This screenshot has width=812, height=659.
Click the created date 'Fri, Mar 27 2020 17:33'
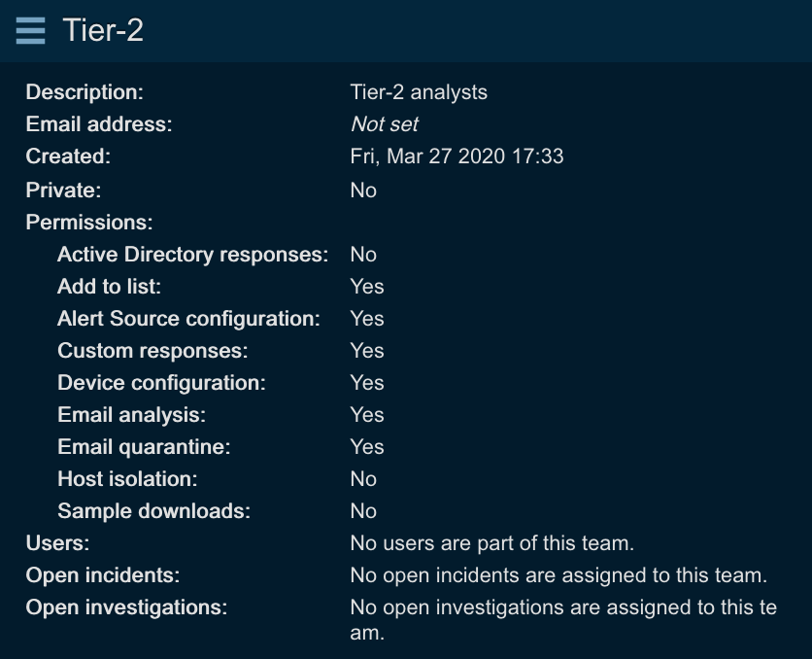tap(457, 156)
